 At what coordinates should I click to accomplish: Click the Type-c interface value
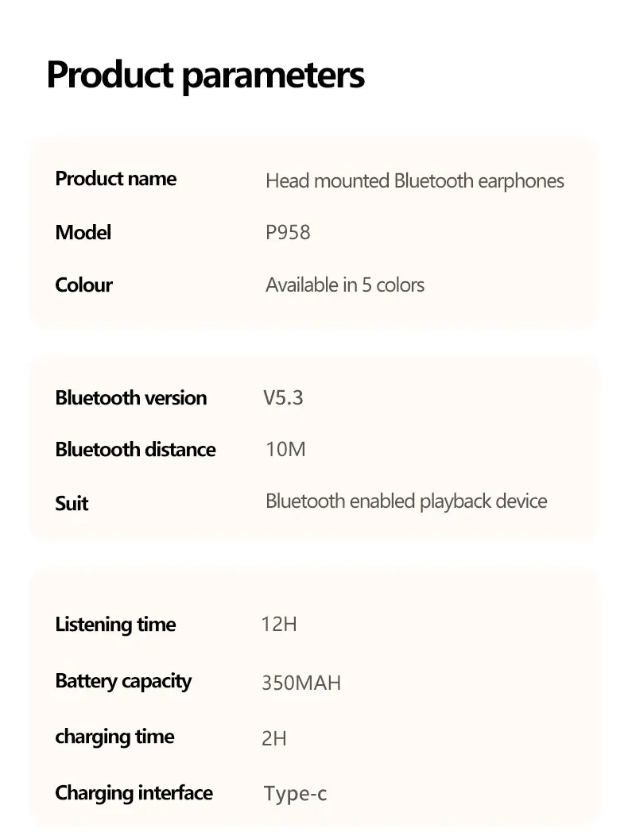[295, 793]
